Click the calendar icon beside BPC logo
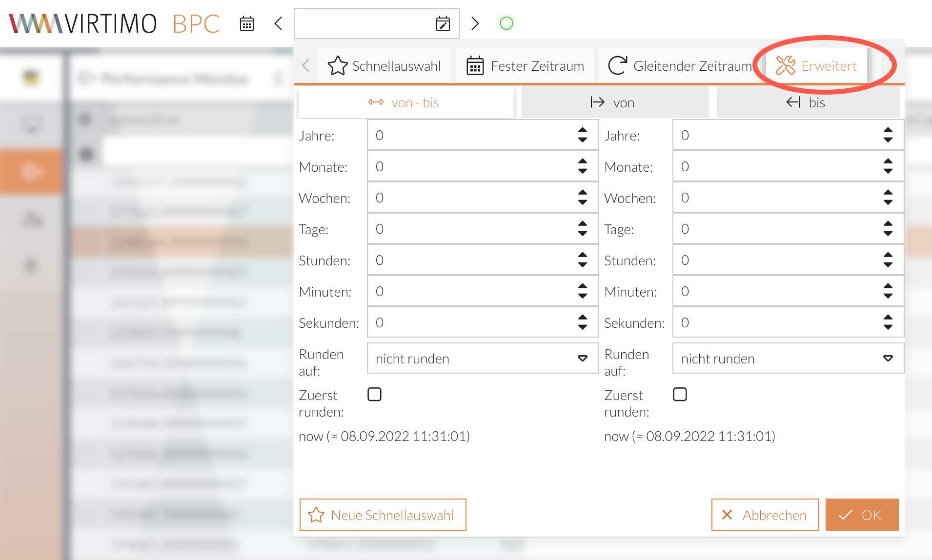 [247, 23]
